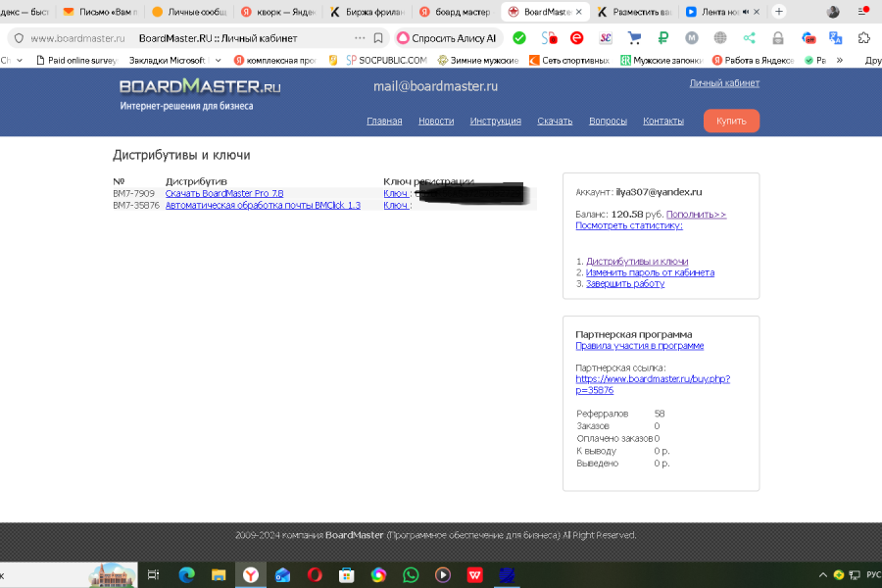Click the Yandex Browser taskbar icon
The image size is (882, 588).
(x=250, y=574)
